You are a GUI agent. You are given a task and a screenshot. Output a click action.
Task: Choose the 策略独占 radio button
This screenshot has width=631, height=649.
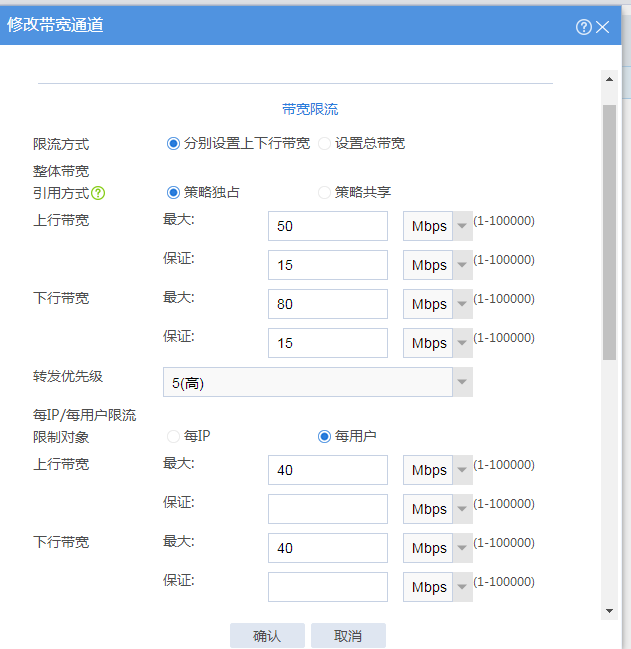(173, 192)
